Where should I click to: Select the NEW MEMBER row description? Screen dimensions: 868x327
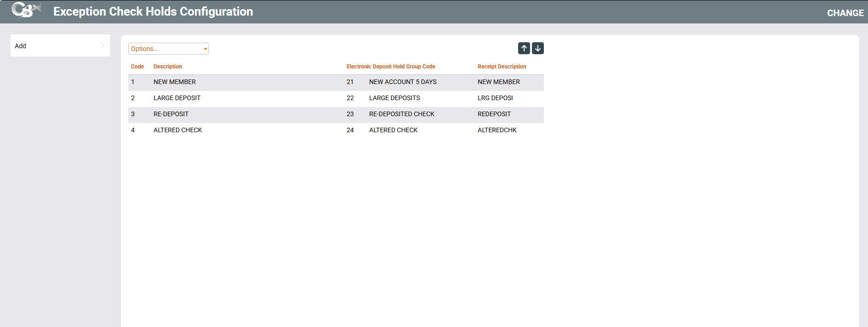(x=175, y=82)
